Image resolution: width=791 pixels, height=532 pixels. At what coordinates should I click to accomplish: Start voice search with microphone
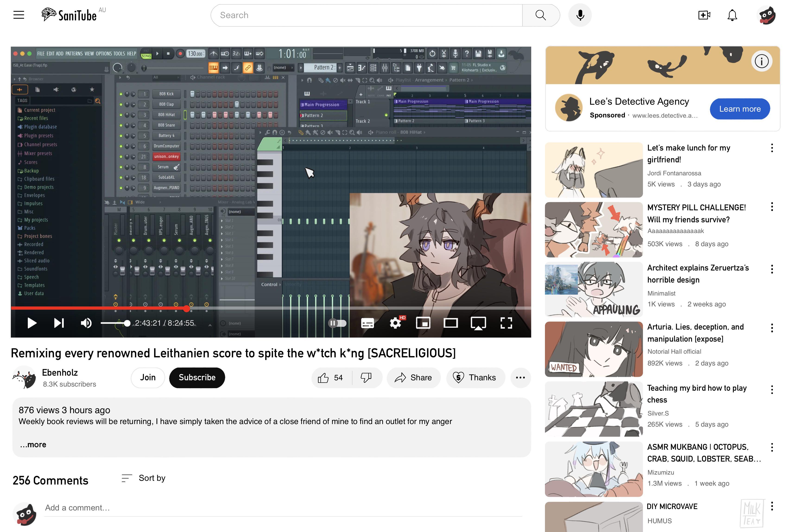[x=580, y=15]
